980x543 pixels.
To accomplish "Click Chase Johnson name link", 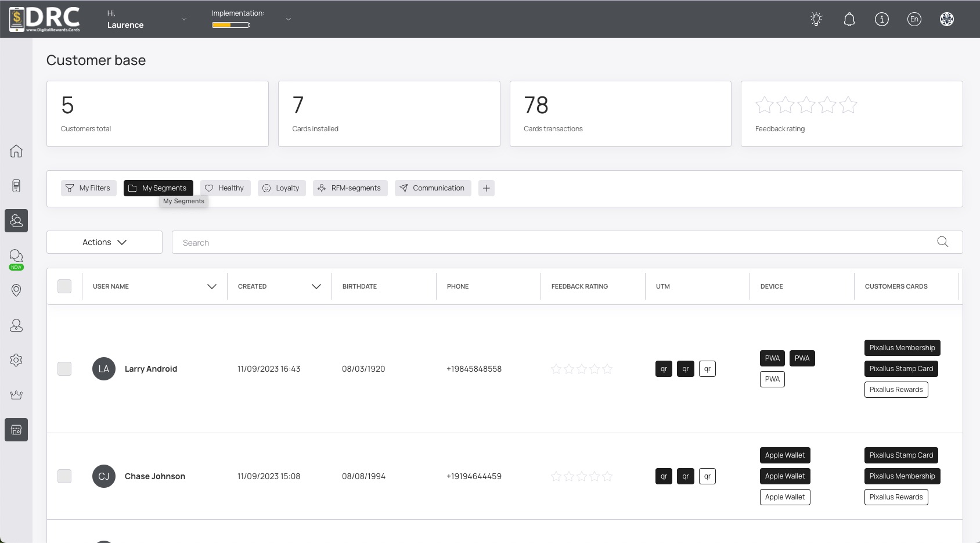I will 155,476.
